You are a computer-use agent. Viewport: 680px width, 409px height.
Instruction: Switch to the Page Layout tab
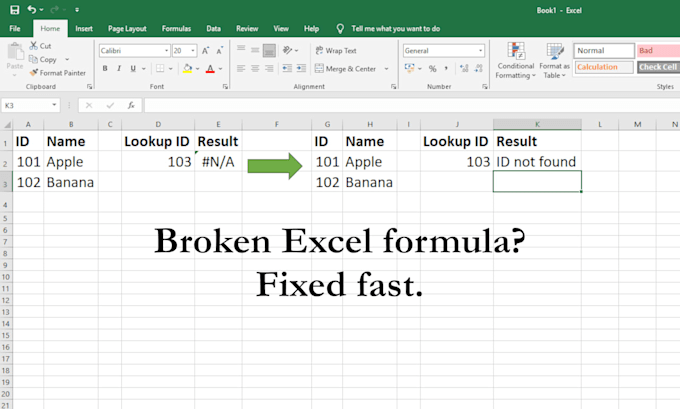127,29
